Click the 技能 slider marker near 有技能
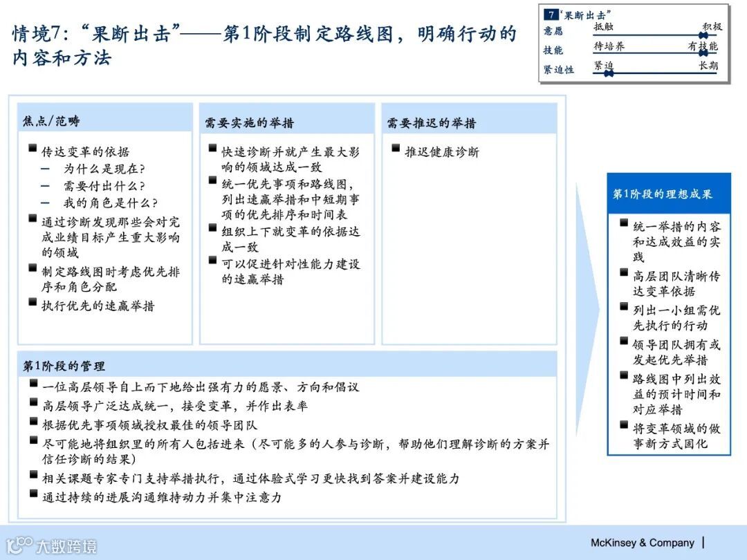This screenshot has width=747, height=560. [703, 53]
